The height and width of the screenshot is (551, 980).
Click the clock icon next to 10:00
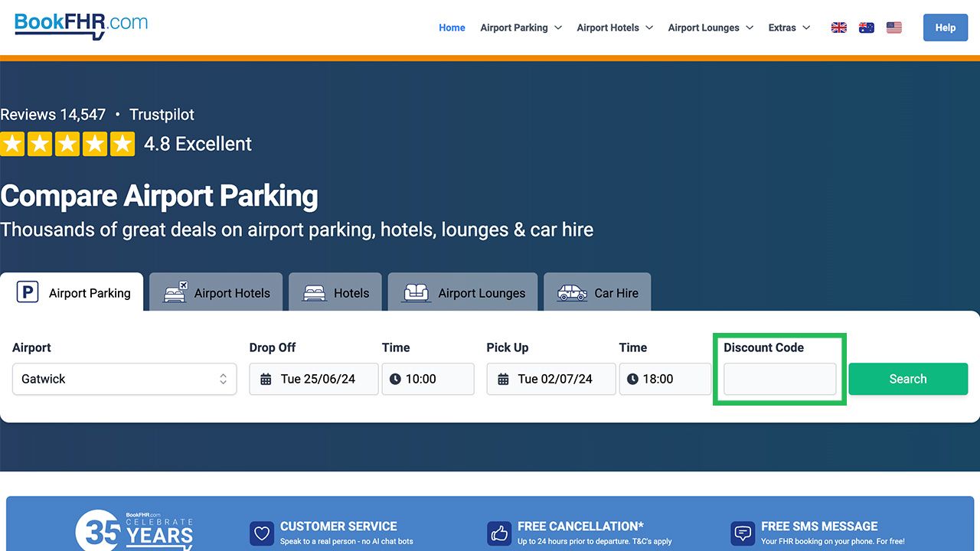pyautogui.click(x=396, y=379)
